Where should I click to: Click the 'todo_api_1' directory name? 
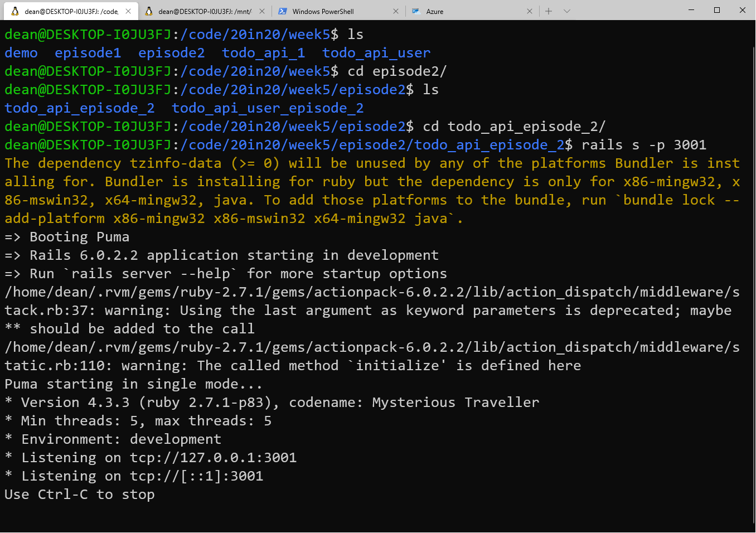click(x=264, y=53)
